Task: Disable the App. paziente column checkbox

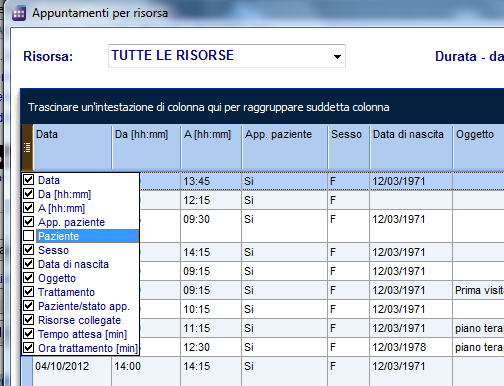Action: tap(29, 222)
